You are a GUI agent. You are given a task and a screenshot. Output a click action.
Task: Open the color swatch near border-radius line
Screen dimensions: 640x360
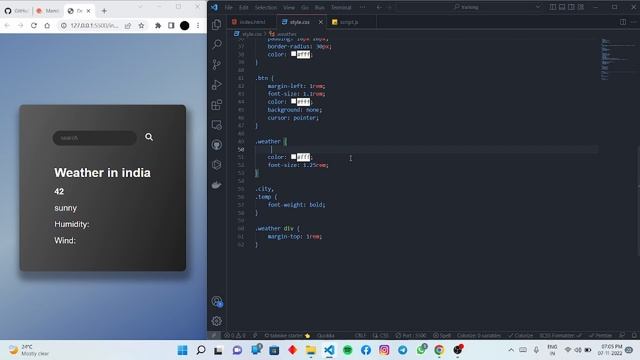pyautogui.click(x=293, y=54)
